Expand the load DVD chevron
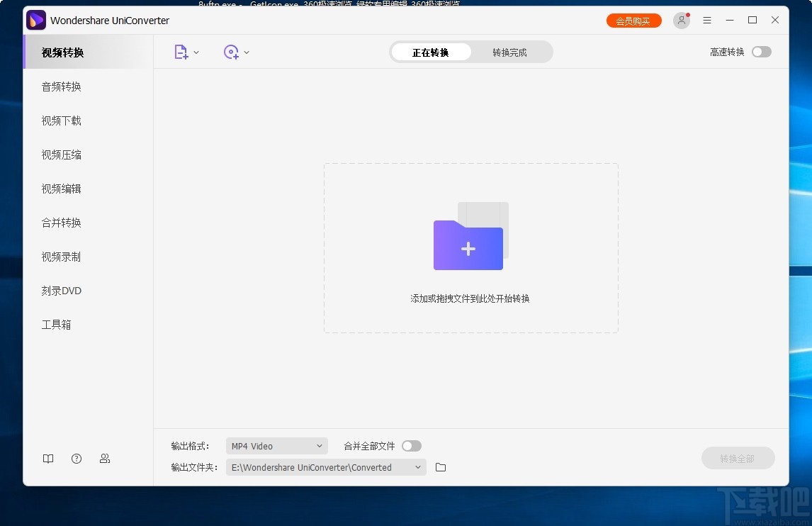812x526 pixels. tap(247, 52)
